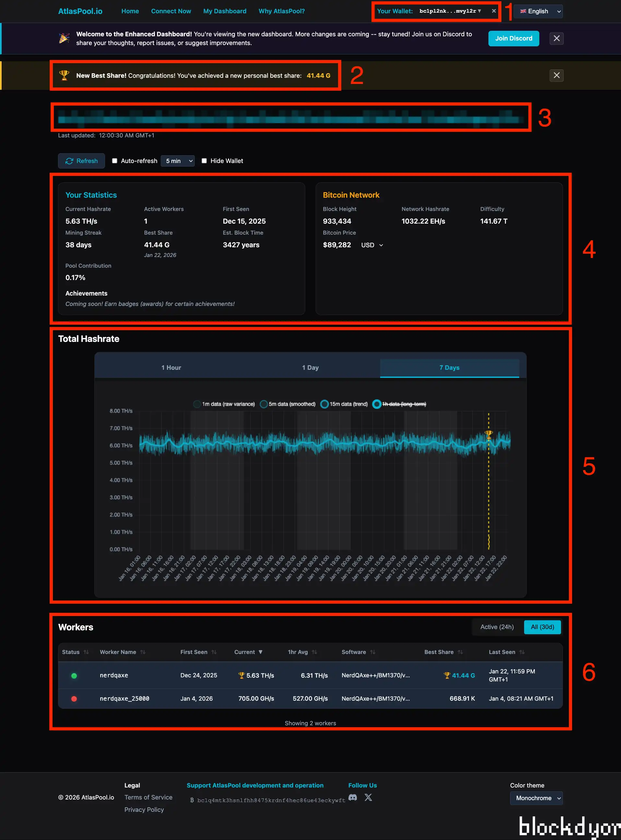Click the 0.17% pool contribution value
The height and width of the screenshot is (840, 621).
point(75,277)
